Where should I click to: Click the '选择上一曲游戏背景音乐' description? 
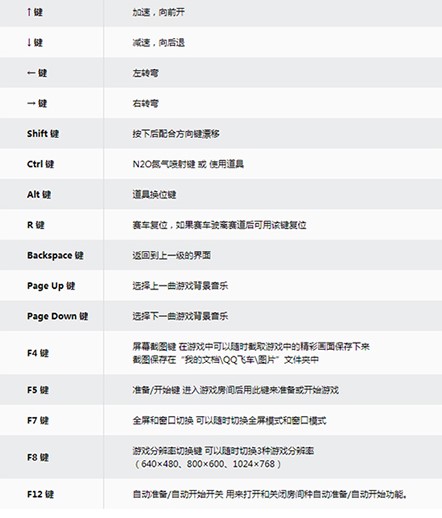tap(180, 286)
